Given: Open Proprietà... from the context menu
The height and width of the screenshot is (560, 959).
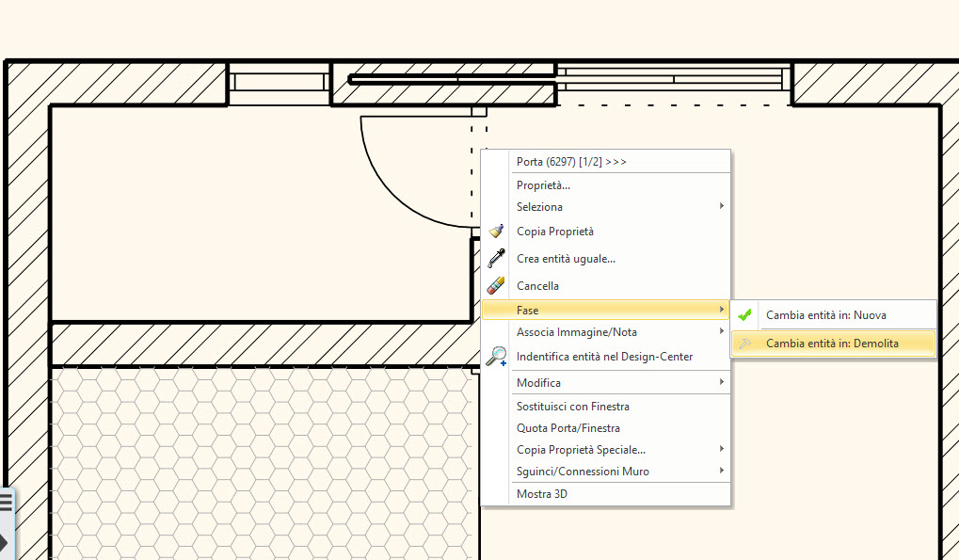Looking at the screenshot, I should 606,185.
